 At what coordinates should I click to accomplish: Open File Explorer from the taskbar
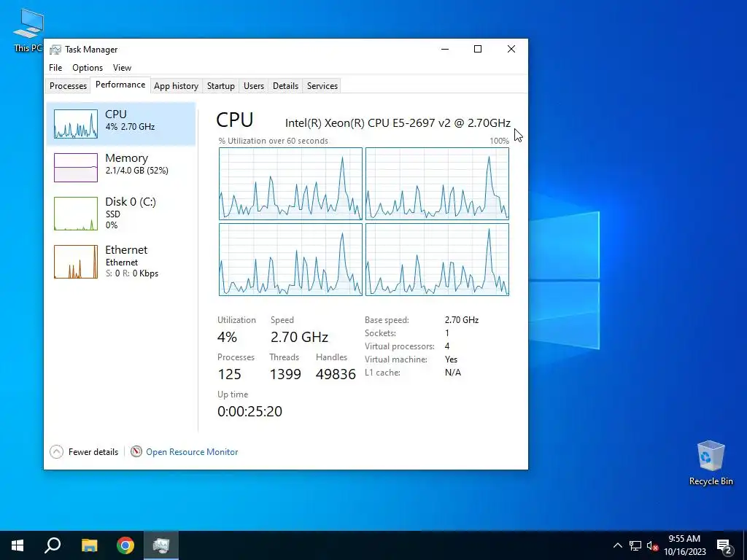pyautogui.click(x=89, y=545)
